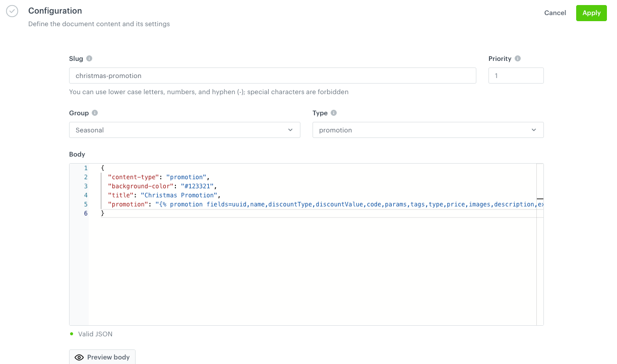Click the Group dropdown chevron arrow
617x364 pixels.
(290, 130)
